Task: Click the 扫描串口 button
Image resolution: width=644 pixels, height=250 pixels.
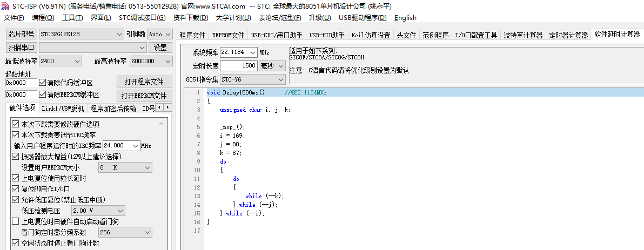Action: 22,48
